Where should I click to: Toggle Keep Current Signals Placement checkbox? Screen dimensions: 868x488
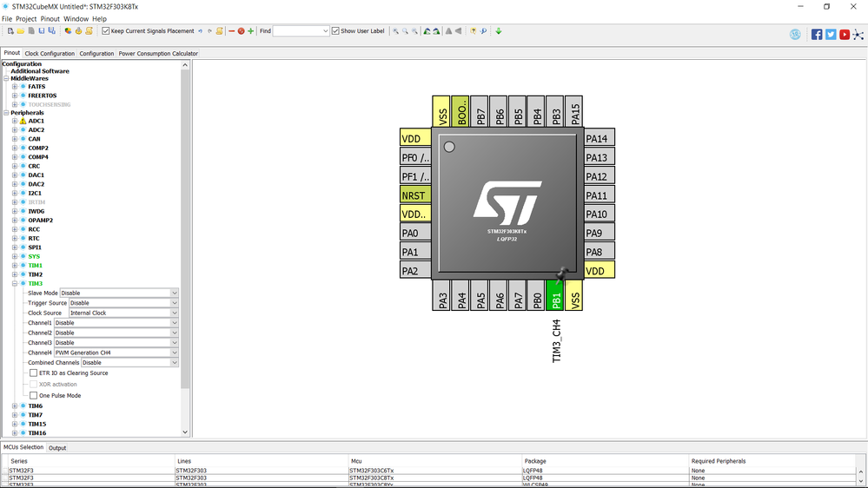pyautogui.click(x=106, y=31)
